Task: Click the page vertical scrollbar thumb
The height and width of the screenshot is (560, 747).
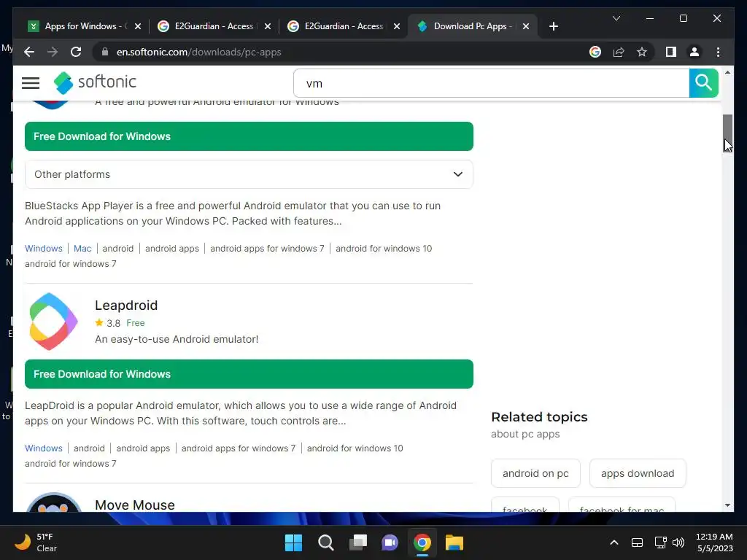Action: point(727,134)
